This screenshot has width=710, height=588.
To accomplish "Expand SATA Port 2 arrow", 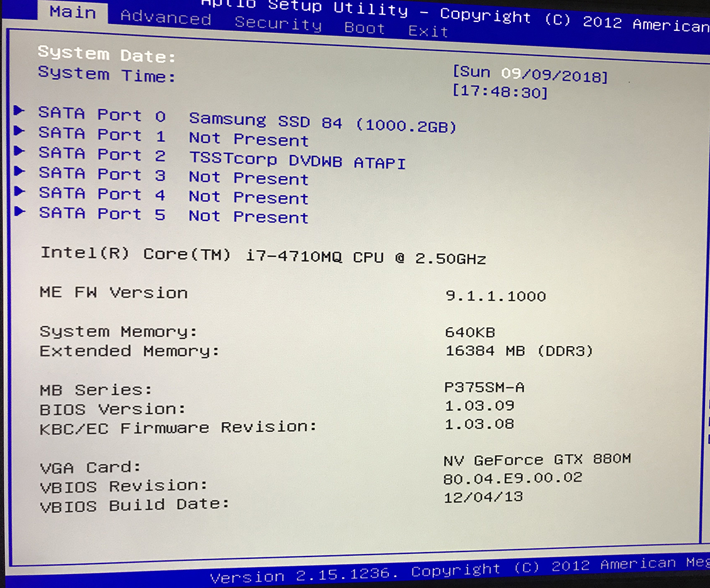I will (x=19, y=151).
